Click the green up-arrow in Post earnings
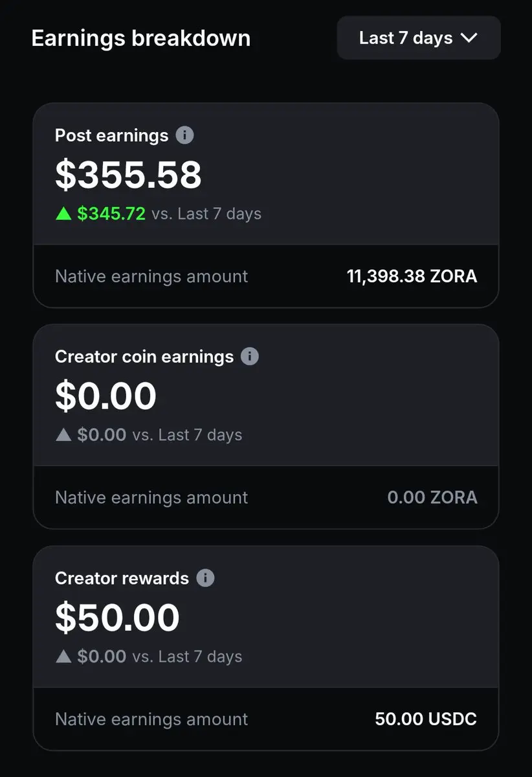532x777 pixels. pos(63,214)
